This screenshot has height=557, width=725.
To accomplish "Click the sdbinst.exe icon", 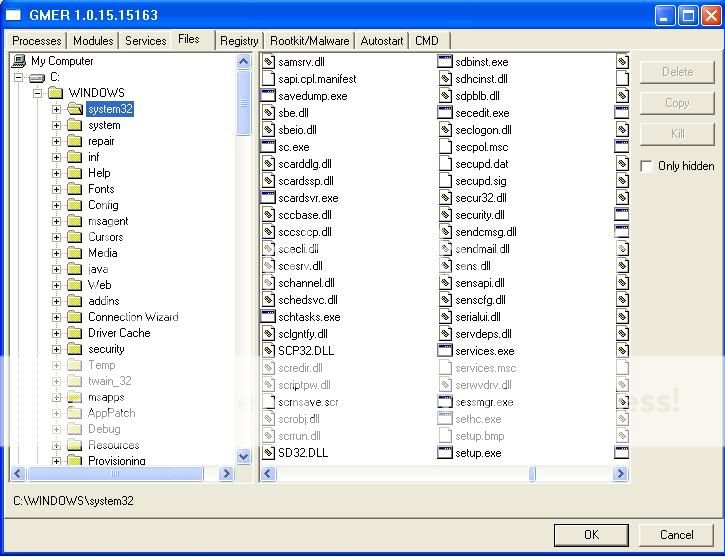I will tap(445, 62).
